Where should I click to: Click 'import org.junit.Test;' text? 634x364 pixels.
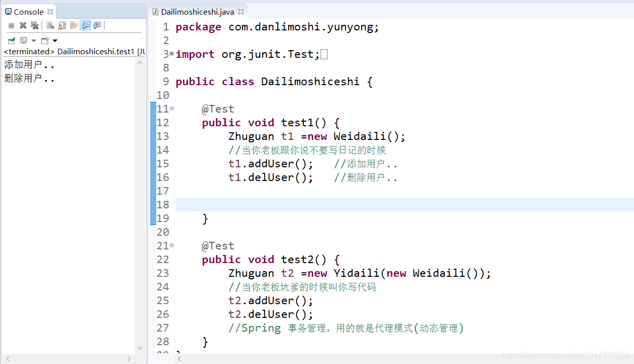[x=248, y=54]
